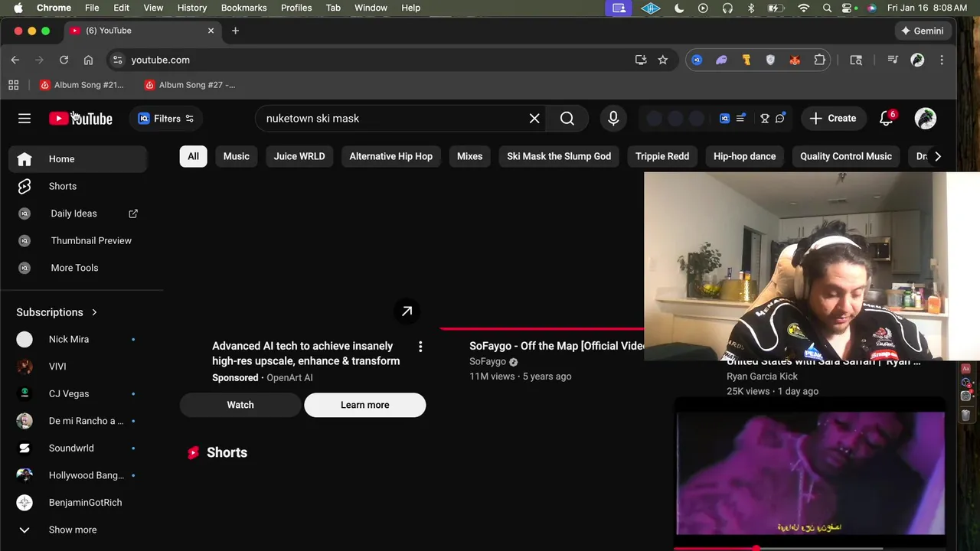The height and width of the screenshot is (551, 980).
Task: Open the Chrome three-dot menu
Action: tap(942, 60)
